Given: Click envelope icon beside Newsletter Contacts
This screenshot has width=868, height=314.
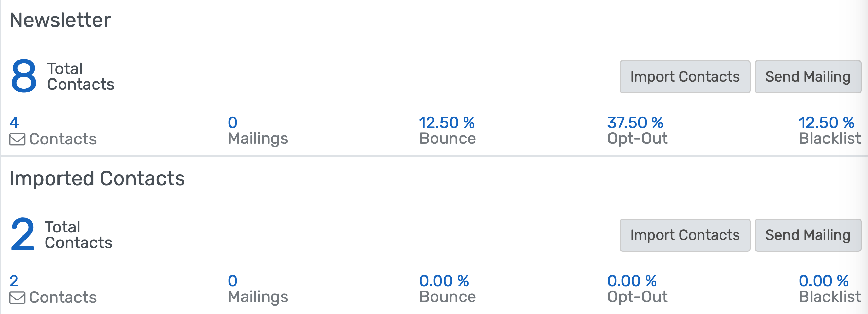Looking at the screenshot, I should coord(17,139).
